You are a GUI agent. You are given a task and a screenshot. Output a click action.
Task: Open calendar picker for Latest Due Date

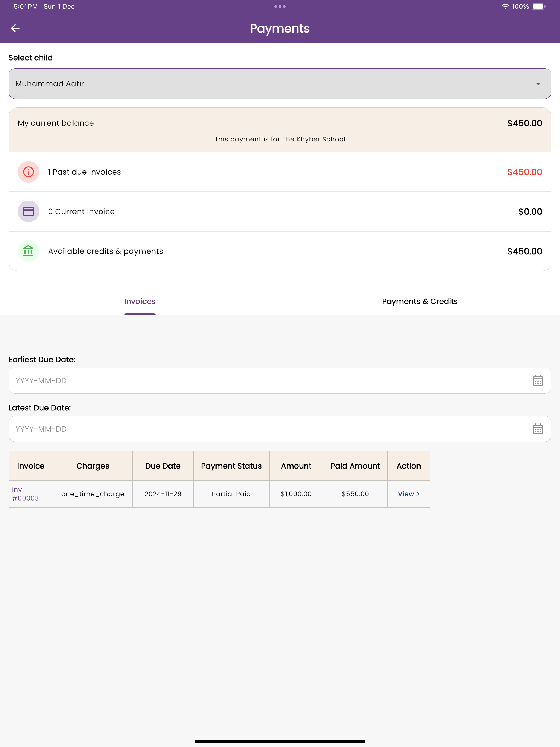point(537,429)
